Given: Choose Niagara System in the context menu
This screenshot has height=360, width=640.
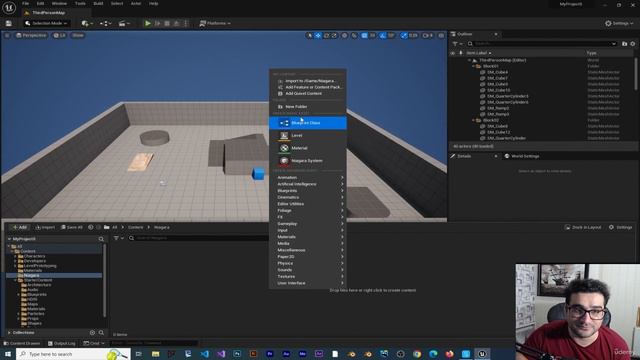Looking at the screenshot, I should (x=308, y=161).
